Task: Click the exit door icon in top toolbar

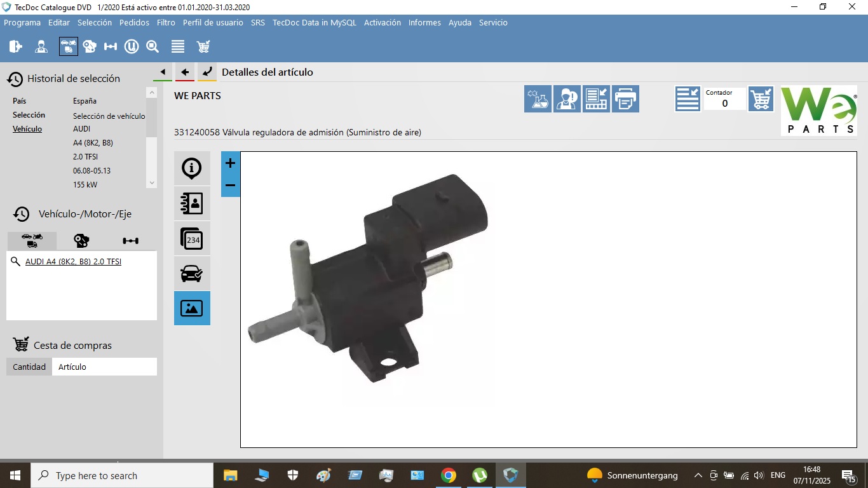Action: (x=16, y=46)
